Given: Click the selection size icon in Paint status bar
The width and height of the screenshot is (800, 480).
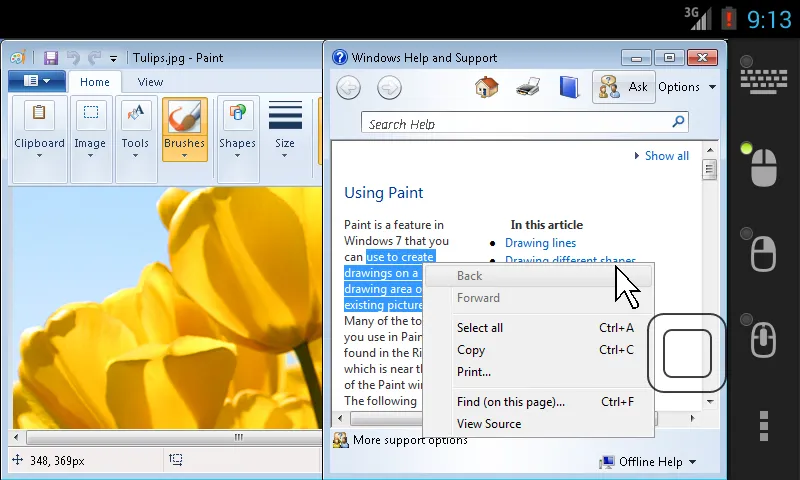Looking at the screenshot, I should (x=176, y=460).
